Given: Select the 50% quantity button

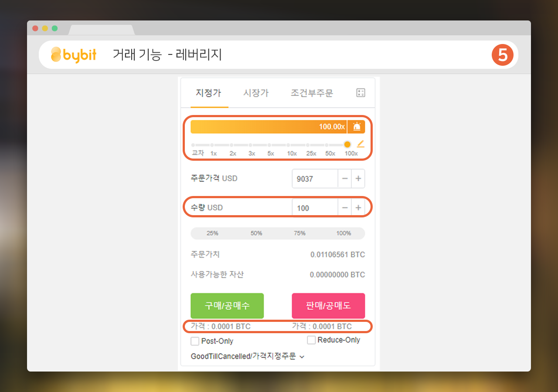Looking at the screenshot, I should [x=256, y=233].
